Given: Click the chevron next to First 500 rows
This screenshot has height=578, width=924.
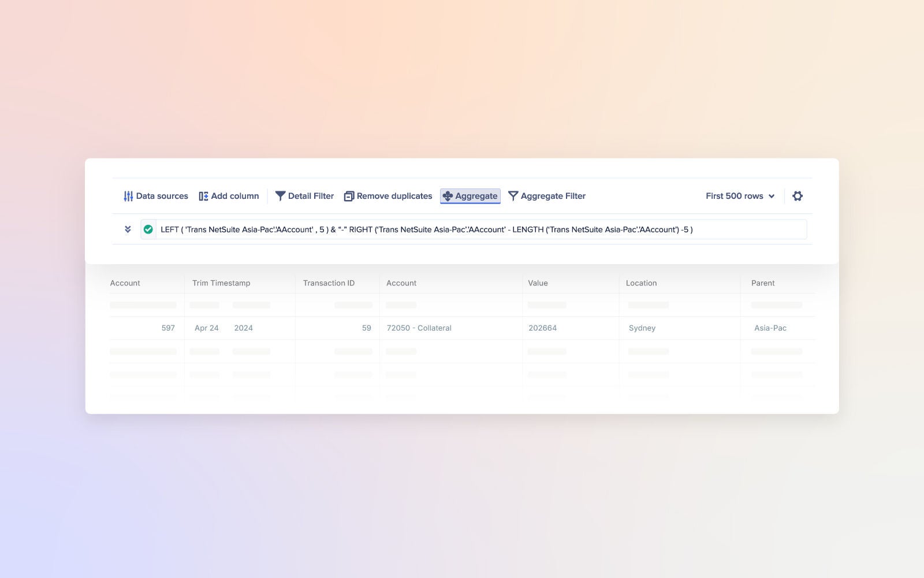Looking at the screenshot, I should [772, 196].
